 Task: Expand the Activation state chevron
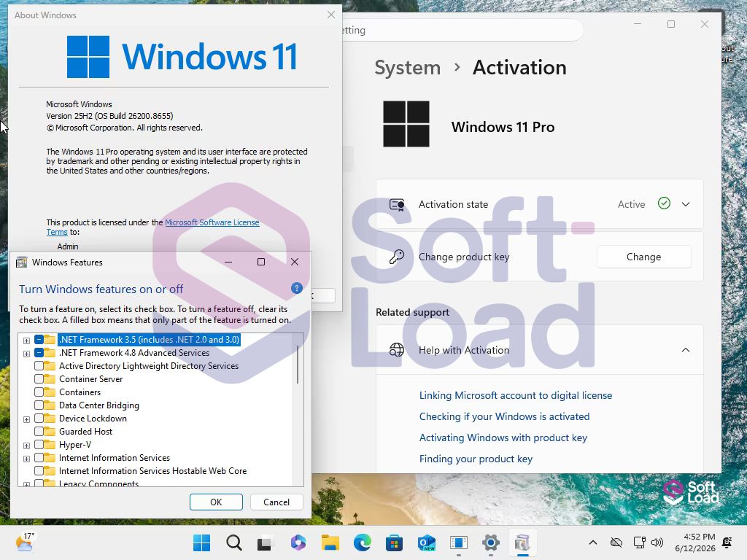click(686, 204)
